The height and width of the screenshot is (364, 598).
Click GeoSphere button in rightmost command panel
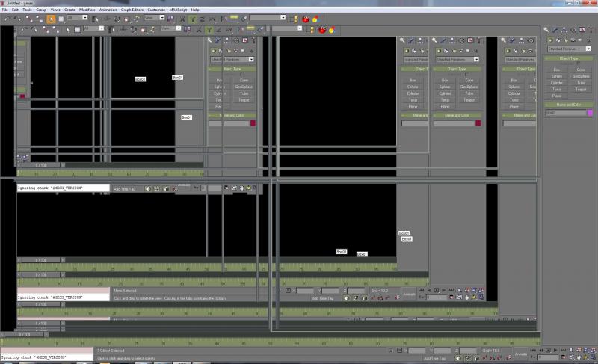(x=581, y=76)
